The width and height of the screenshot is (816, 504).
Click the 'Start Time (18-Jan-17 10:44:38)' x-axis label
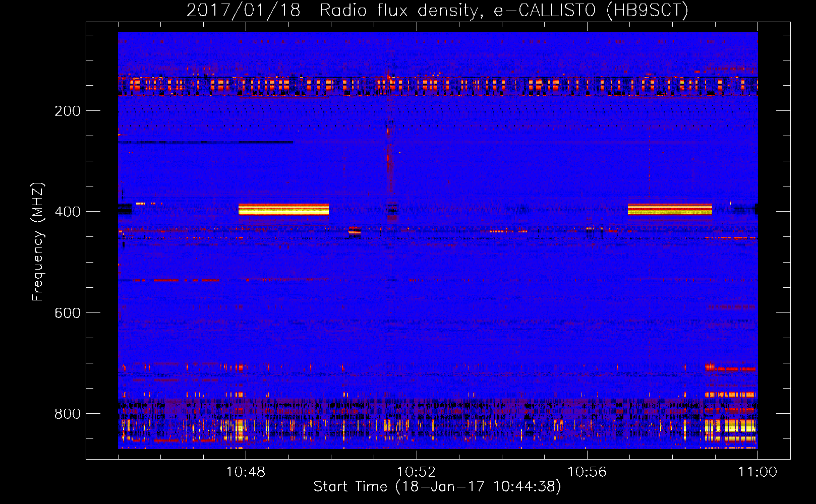pos(437,487)
